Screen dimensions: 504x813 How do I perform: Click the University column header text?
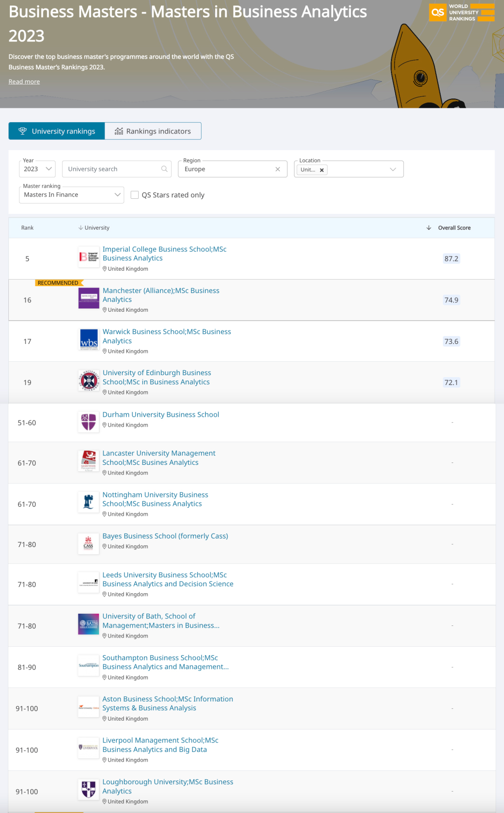pos(97,228)
